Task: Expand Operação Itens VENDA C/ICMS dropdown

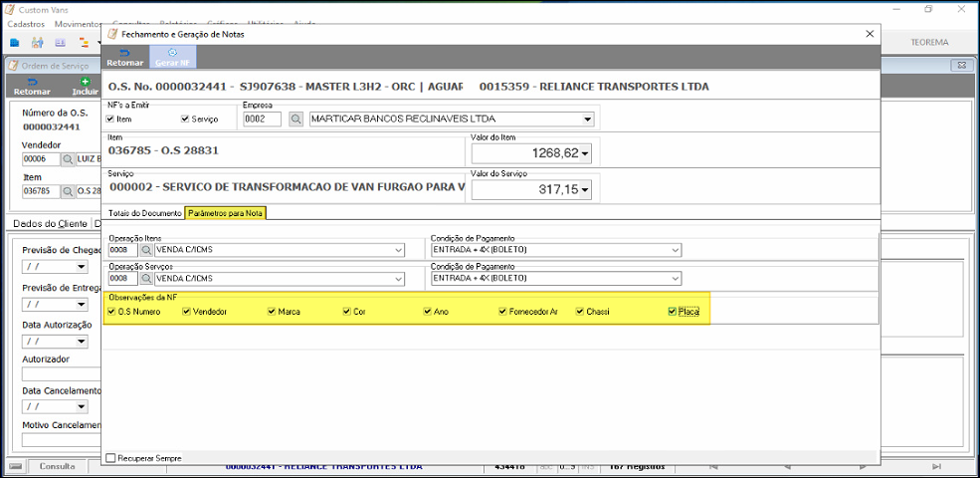Action: tap(398, 250)
